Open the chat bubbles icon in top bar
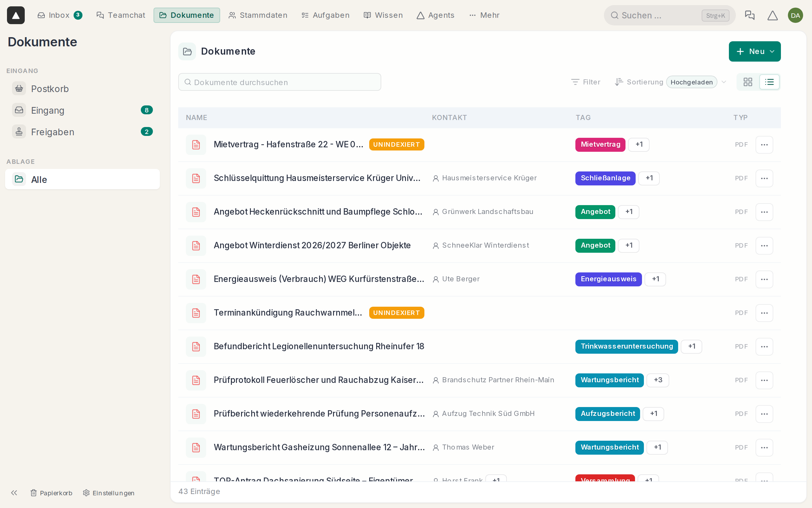 tap(750, 15)
